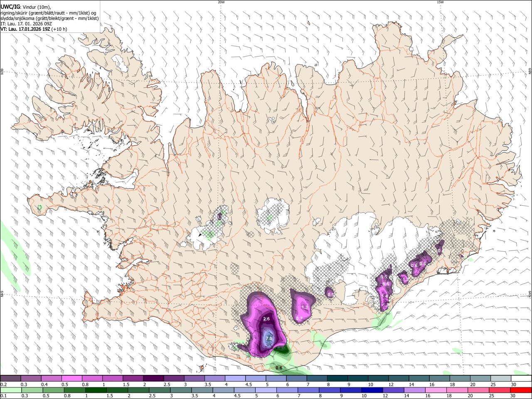Click the "2.6" precipitation value on map
532x399 pixels.
[x=267, y=319]
